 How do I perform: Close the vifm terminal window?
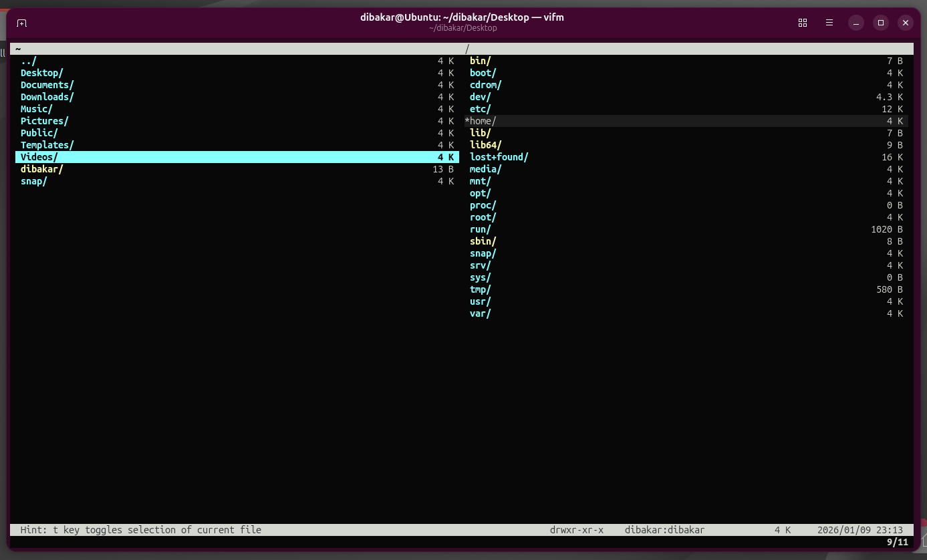point(906,23)
